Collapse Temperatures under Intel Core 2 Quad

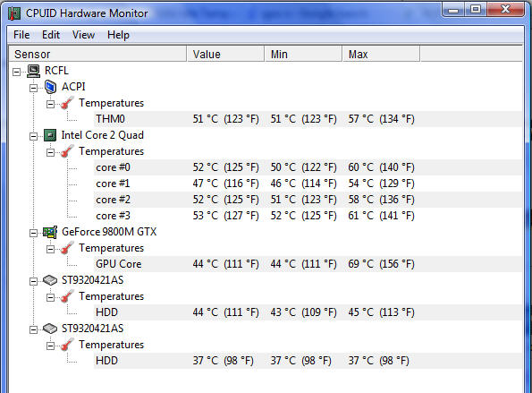(x=50, y=152)
